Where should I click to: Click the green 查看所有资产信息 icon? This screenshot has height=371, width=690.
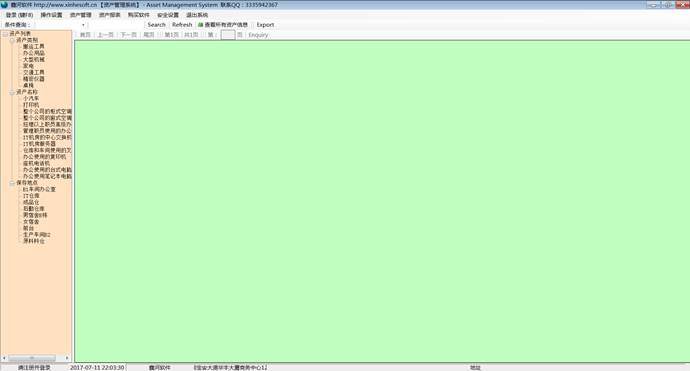pyautogui.click(x=200, y=25)
